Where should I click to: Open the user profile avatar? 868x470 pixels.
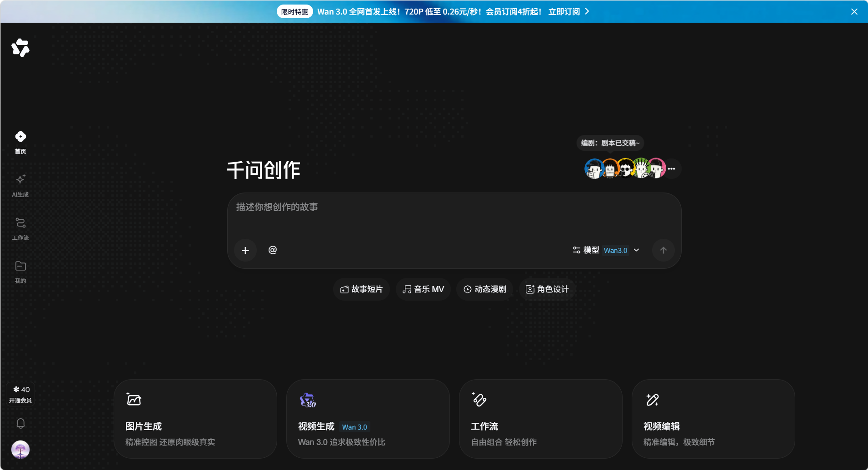[x=20, y=450]
